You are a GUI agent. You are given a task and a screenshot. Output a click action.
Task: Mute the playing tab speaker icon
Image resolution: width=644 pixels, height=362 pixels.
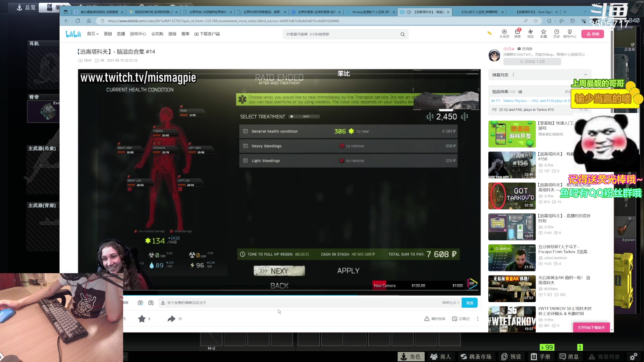click(x=409, y=12)
